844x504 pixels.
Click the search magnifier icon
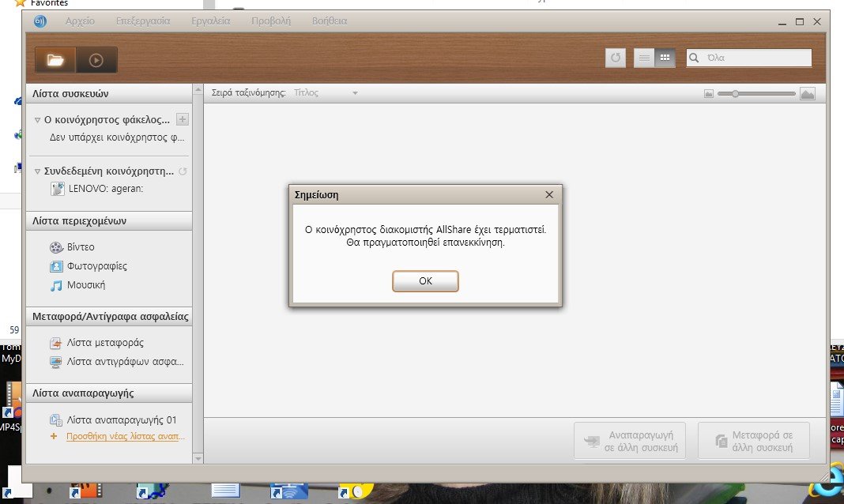coord(694,58)
